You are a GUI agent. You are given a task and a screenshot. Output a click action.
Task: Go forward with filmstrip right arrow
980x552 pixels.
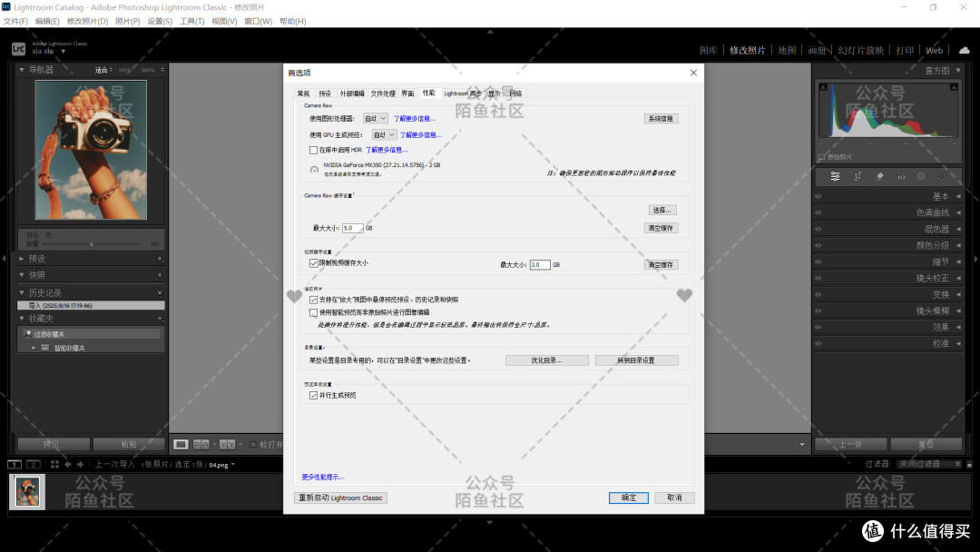coord(80,465)
